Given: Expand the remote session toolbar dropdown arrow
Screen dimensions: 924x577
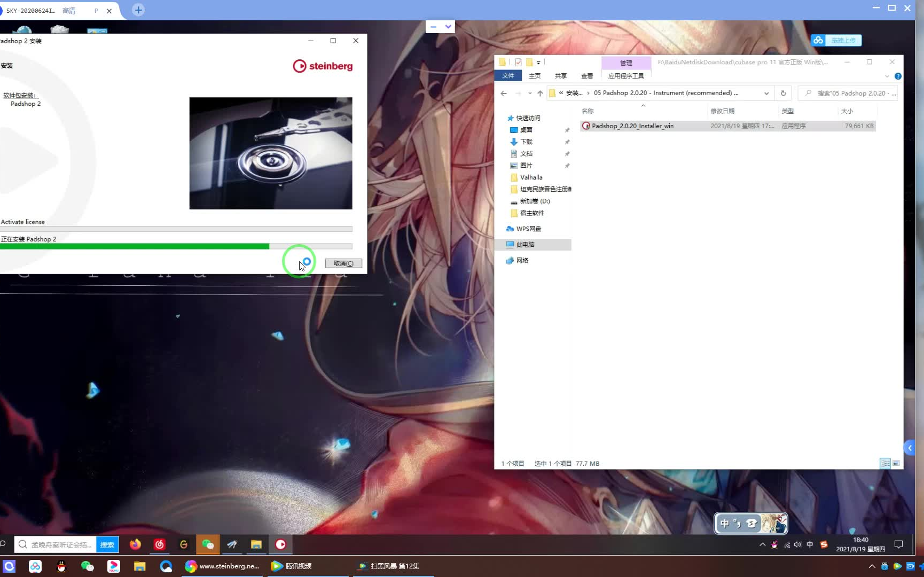Looking at the screenshot, I should (x=448, y=26).
